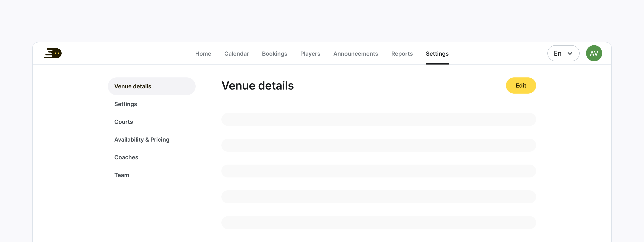
Task: Select the Players tab
Action: coord(310,53)
